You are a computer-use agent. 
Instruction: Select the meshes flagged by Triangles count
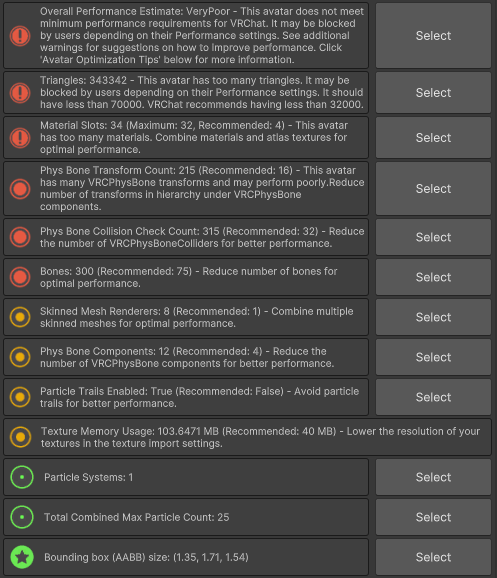pyautogui.click(x=433, y=93)
